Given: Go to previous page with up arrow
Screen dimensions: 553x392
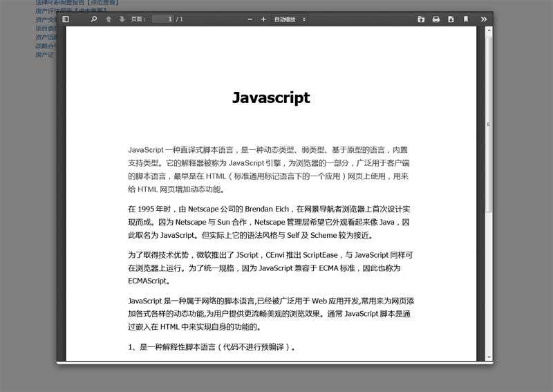Looking at the screenshot, I should coord(109,19).
